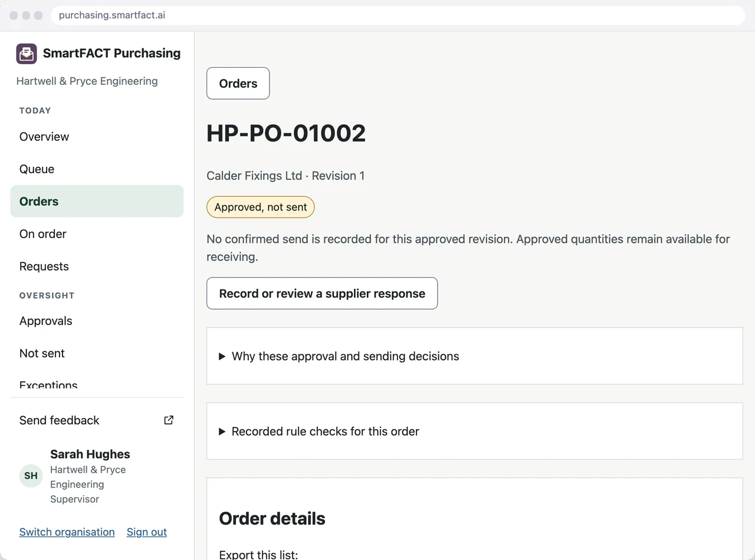Sign out of the account

(147, 532)
